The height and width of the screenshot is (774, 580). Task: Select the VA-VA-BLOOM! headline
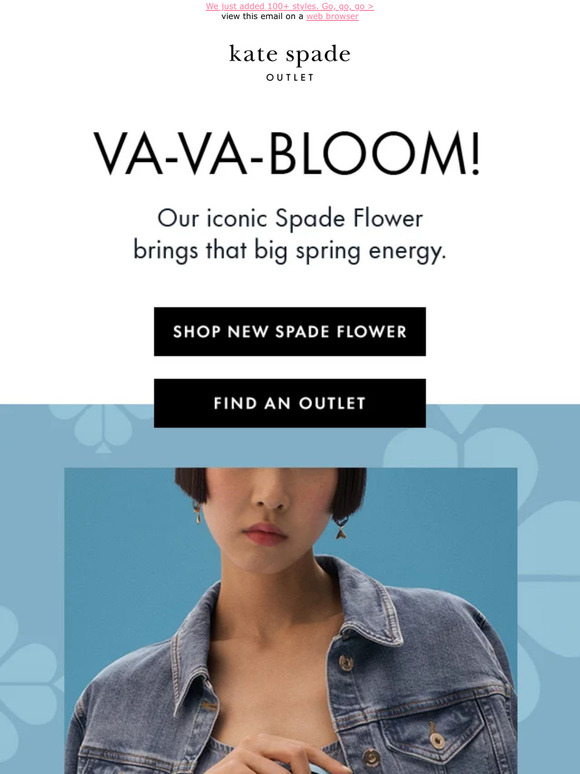tap(287, 154)
